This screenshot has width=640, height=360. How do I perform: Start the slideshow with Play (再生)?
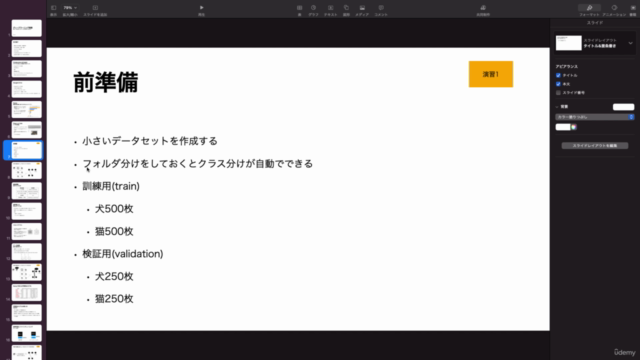[201, 8]
